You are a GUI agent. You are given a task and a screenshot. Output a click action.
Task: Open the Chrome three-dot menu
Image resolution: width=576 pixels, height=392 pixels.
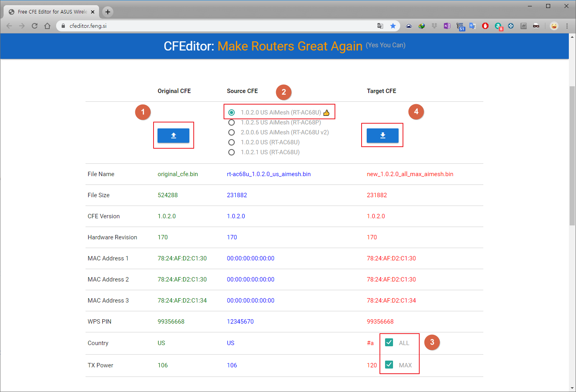567,26
